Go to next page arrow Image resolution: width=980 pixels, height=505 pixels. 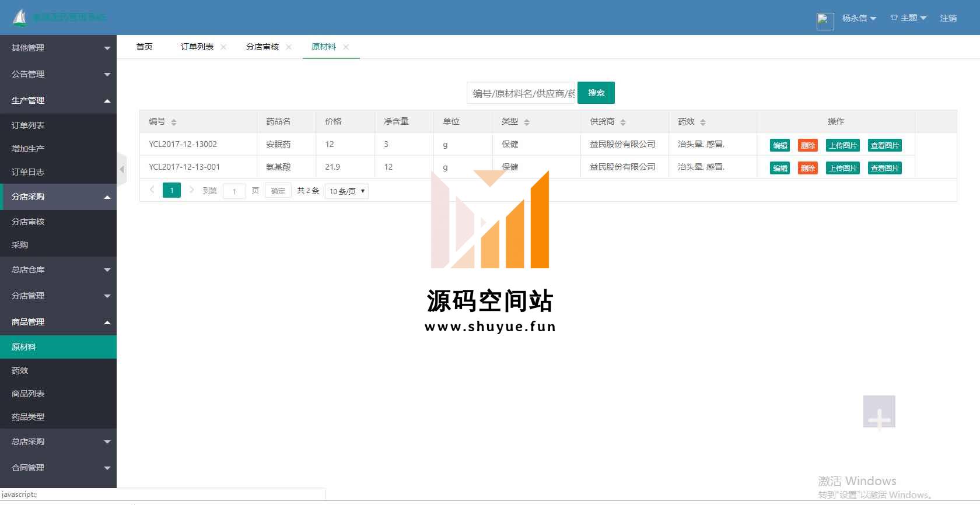[191, 190]
